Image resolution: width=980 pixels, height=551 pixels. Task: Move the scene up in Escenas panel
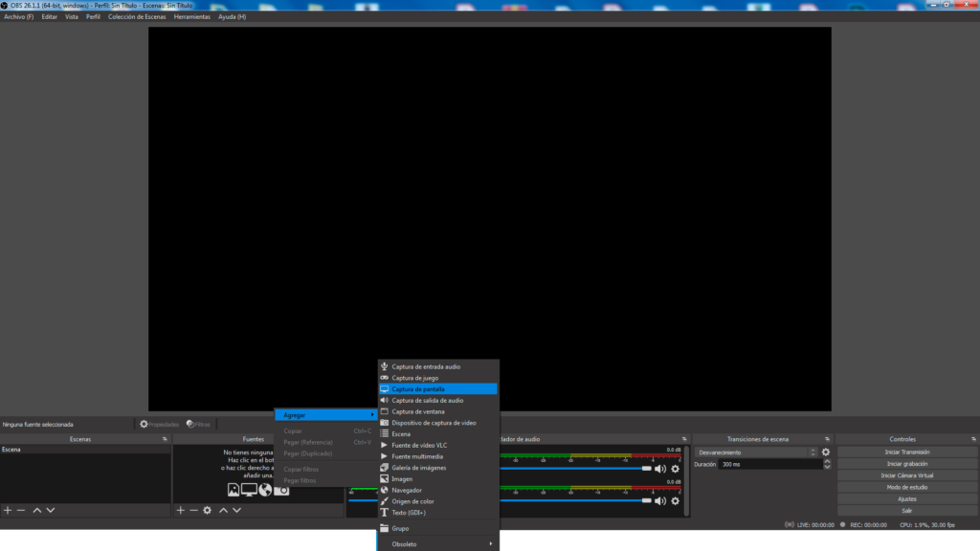[37, 511]
